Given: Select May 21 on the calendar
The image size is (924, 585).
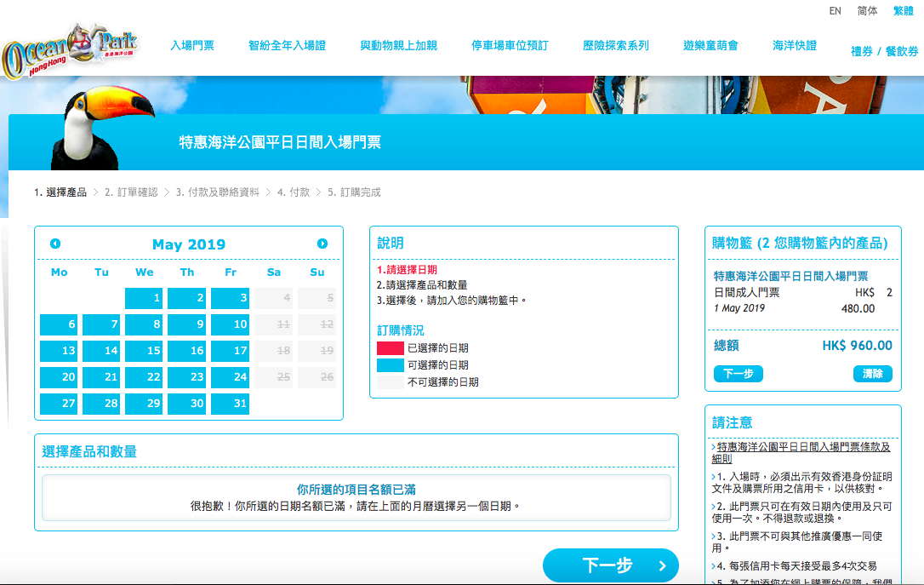Looking at the screenshot, I should [x=101, y=377].
